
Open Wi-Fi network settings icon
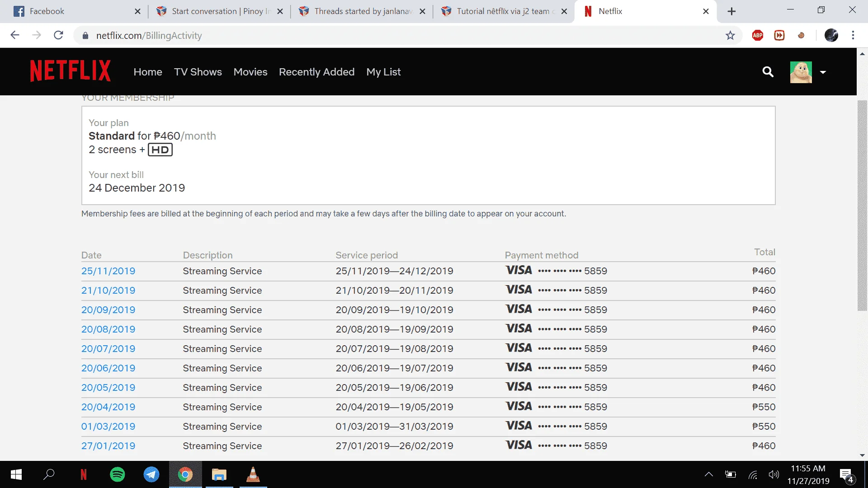pos(753,474)
